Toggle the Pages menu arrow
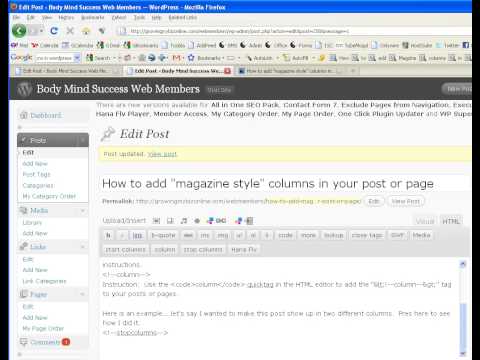 pos(83,294)
